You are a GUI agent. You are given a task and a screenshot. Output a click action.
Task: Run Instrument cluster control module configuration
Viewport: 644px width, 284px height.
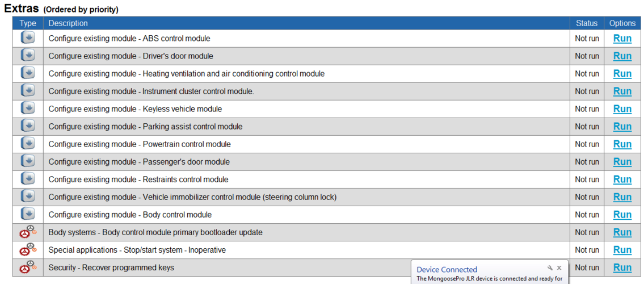coord(622,91)
